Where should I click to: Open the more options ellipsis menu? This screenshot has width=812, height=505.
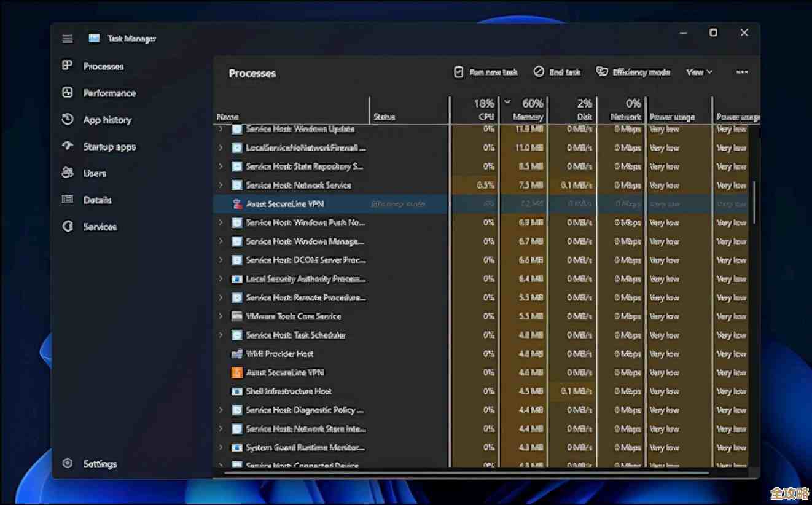click(741, 72)
